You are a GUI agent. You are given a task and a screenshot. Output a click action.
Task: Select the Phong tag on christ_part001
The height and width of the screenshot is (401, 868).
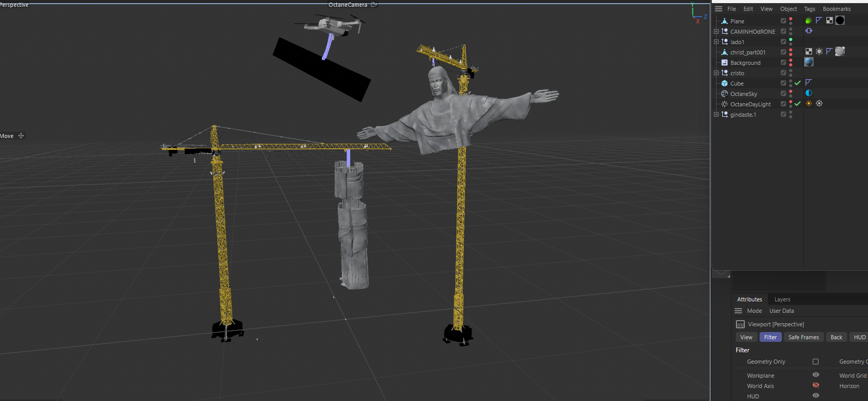(x=829, y=51)
